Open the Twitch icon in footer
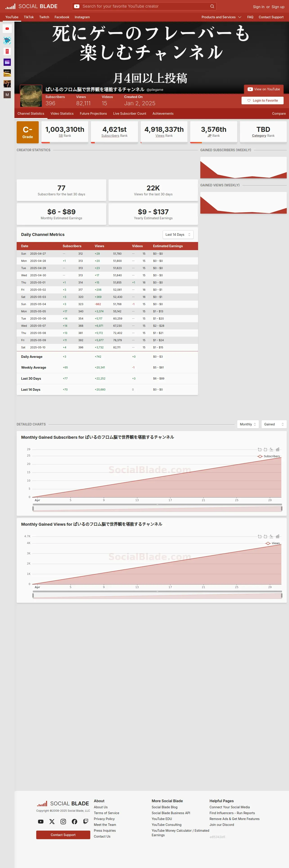Viewport: 289px width, 868px height. [x=86, y=822]
